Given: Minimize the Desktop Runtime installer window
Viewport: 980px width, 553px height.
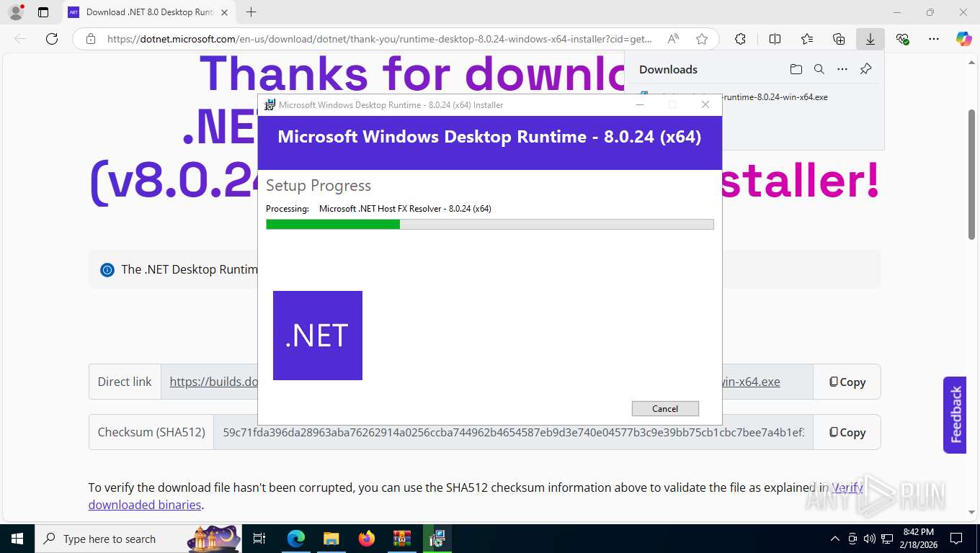Looking at the screenshot, I should (639, 104).
